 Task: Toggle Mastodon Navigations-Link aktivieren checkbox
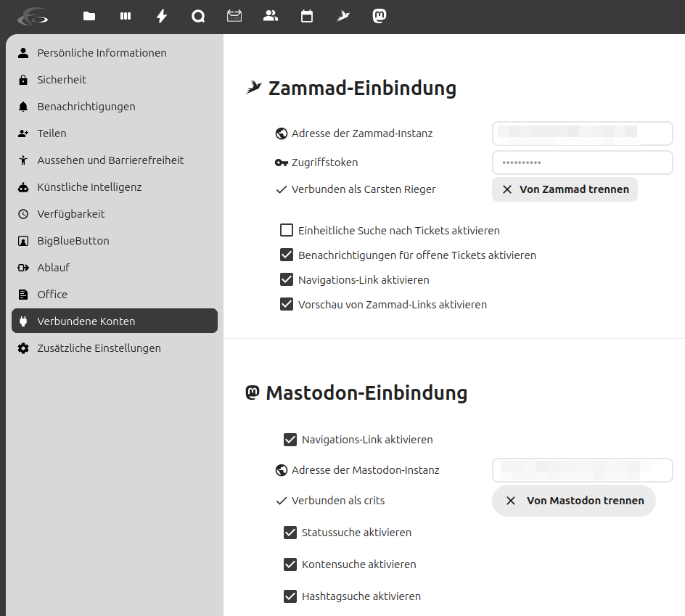(x=290, y=440)
